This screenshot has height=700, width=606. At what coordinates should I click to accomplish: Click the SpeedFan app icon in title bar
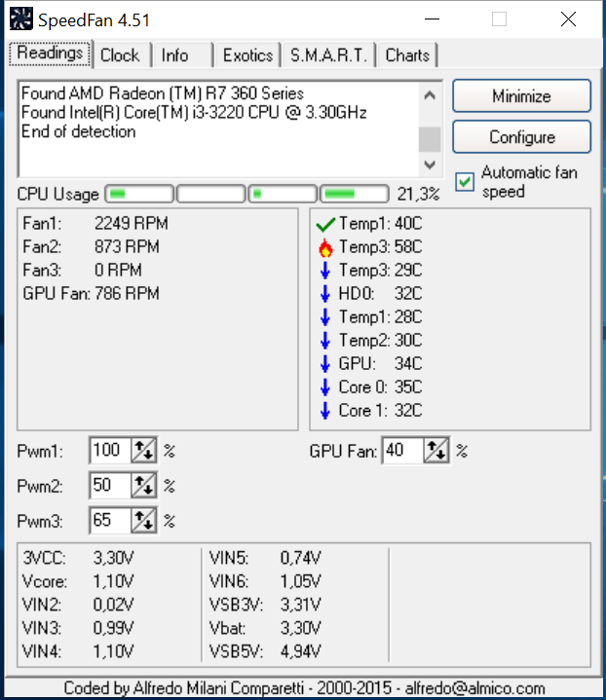click(21, 19)
